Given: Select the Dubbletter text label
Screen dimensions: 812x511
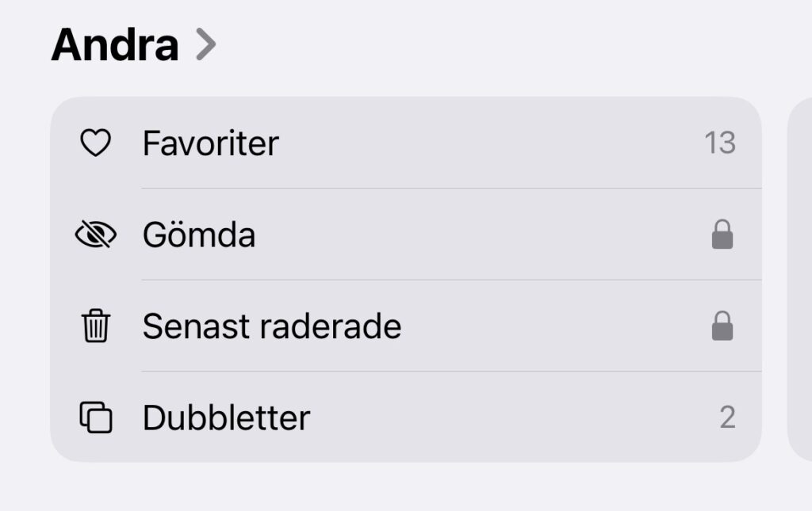Looking at the screenshot, I should pos(227,418).
